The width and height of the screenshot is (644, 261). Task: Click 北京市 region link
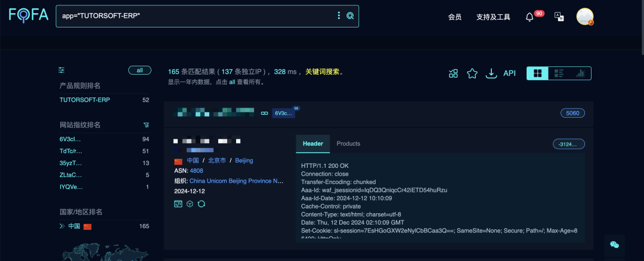(217, 161)
